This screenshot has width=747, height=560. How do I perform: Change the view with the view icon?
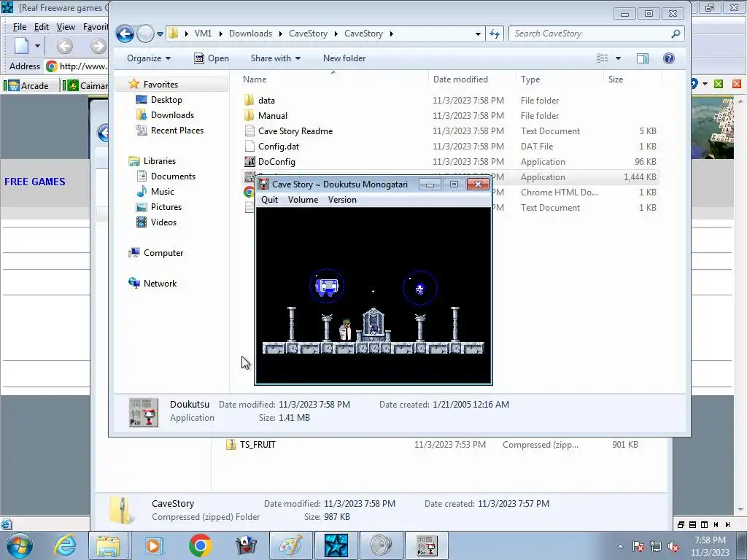point(602,58)
